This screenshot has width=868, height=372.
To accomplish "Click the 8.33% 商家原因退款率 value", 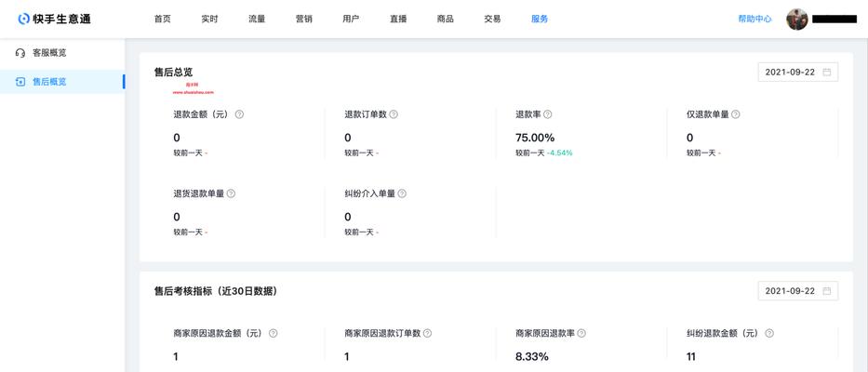I will pos(532,357).
